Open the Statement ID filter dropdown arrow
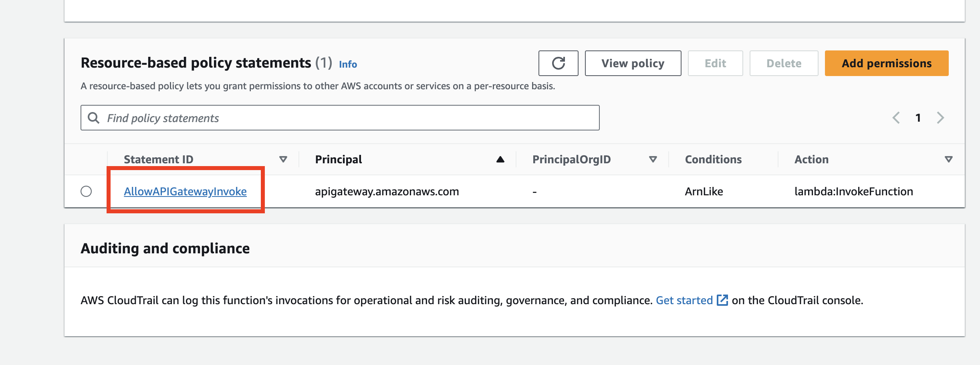980x365 pixels. click(x=284, y=159)
